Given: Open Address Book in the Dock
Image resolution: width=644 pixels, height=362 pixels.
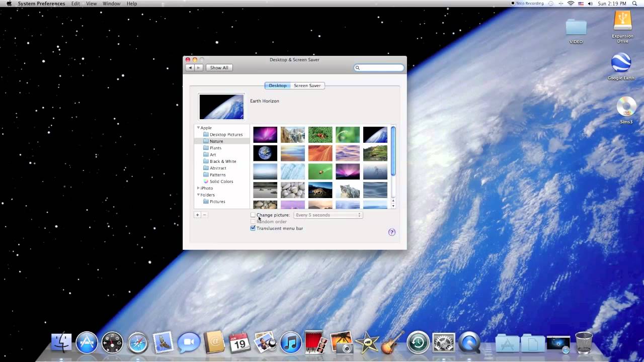Looking at the screenshot, I should [x=214, y=342].
